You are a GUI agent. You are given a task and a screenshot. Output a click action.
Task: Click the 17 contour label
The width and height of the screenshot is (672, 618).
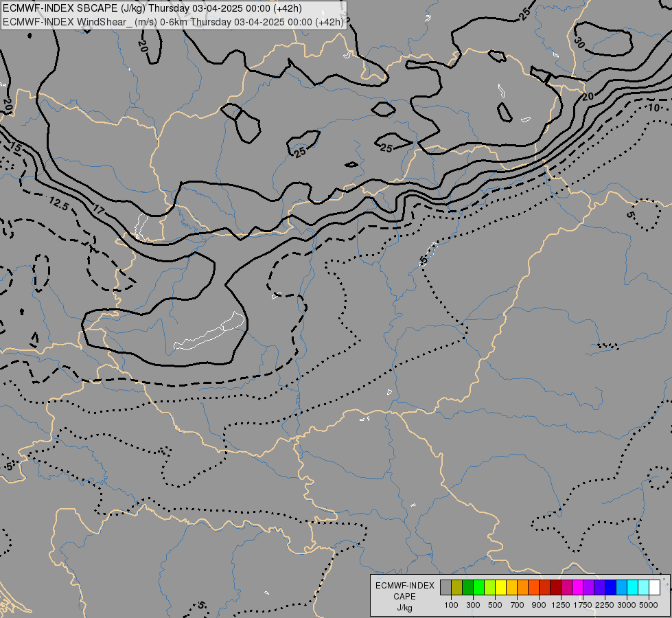click(99, 209)
